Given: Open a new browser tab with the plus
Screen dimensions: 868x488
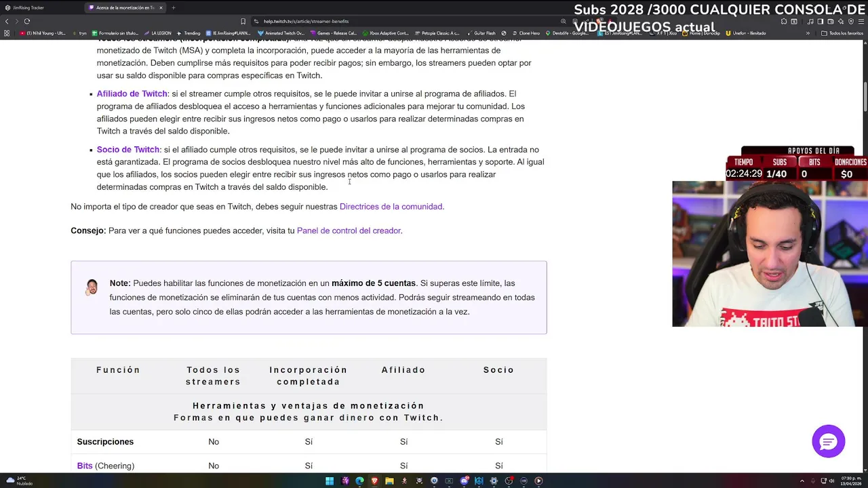Looking at the screenshot, I should [x=173, y=7].
